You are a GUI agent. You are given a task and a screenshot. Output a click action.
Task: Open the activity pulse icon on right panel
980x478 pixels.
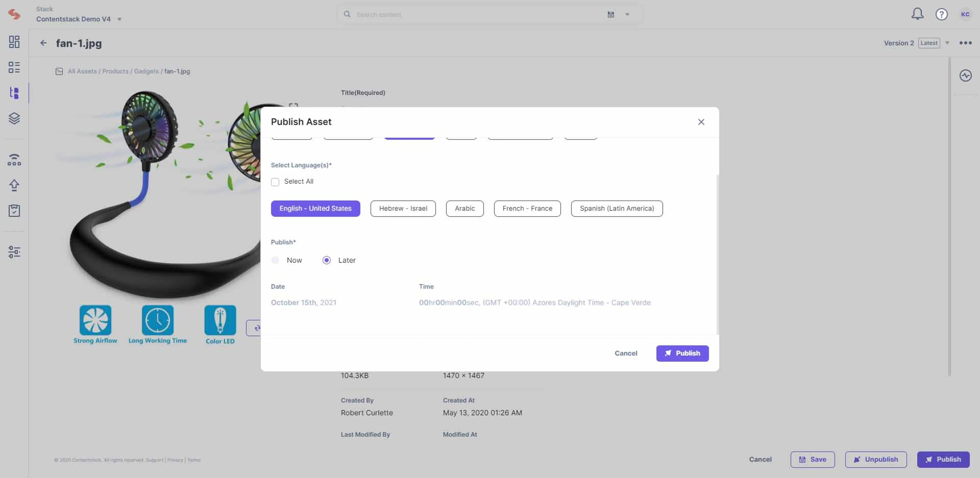click(965, 75)
